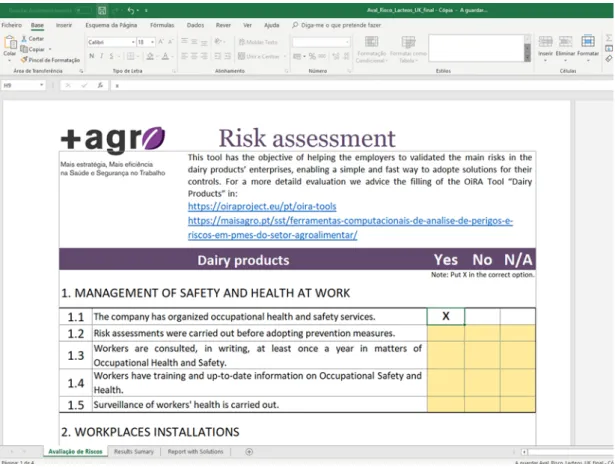The width and height of the screenshot is (615, 467).
Task: Switch to the Ver tab
Action: (247, 25)
